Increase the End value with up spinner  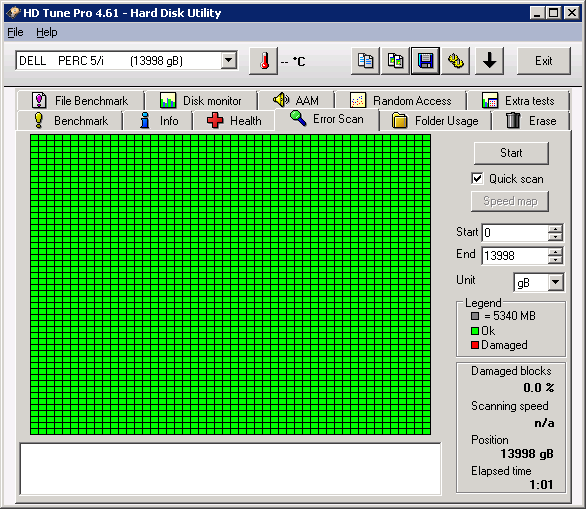pyautogui.click(x=555, y=252)
